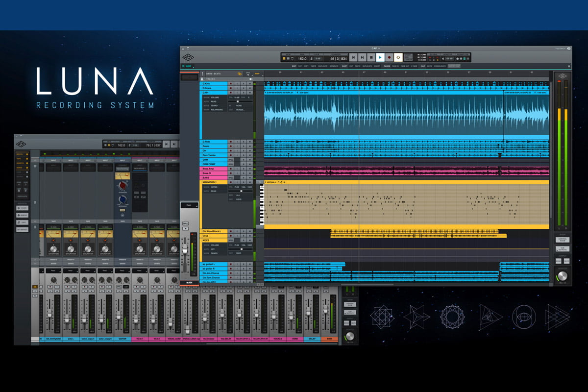Click SET DEFAULT in mixer sidebar
Viewport: 588px width, 392px height.
point(22,229)
